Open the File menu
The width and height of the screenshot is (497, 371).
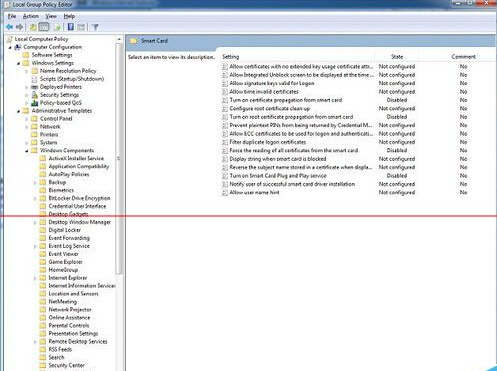(12, 16)
